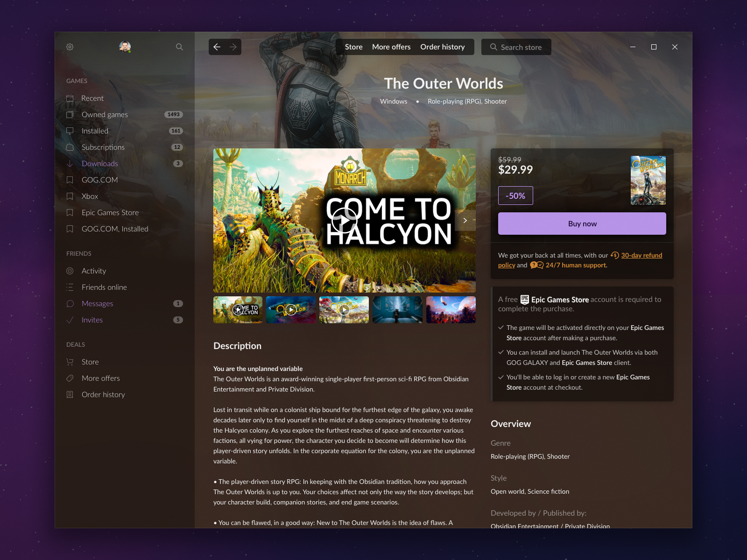
Task: Click the Buy now button
Action: tap(582, 224)
